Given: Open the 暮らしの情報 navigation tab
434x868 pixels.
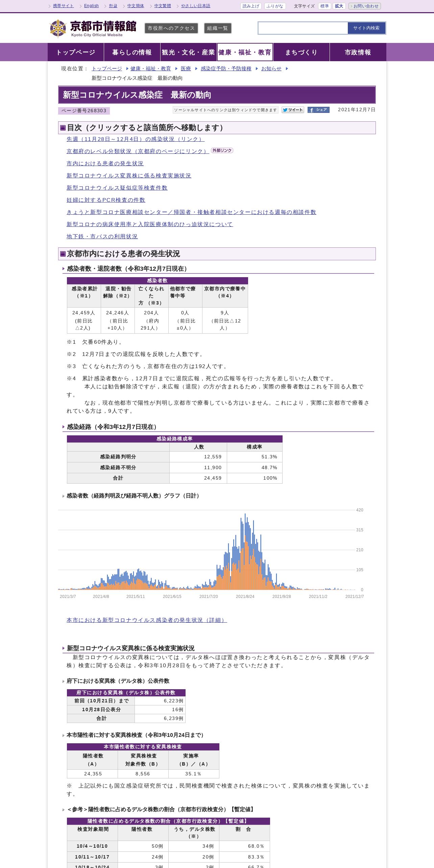Looking at the screenshot, I should click(132, 52).
